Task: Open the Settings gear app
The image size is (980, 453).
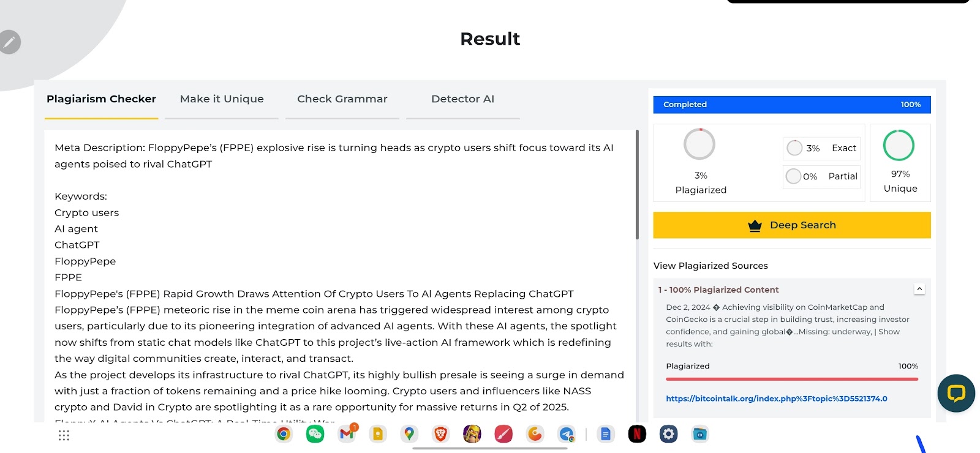Action: 668,434
